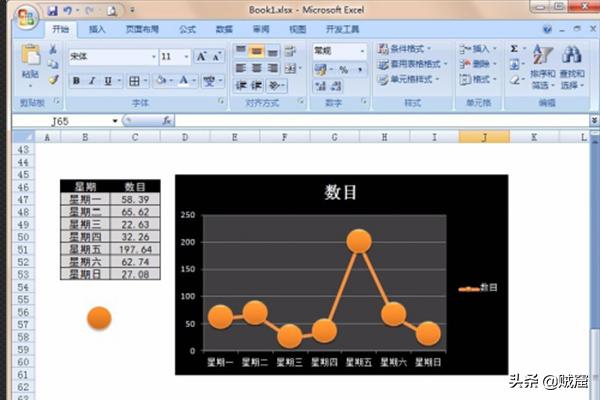Open Excel Help question mark
Image resolution: width=600 pixels, height=400 pixels.
[x=547, y=29]
